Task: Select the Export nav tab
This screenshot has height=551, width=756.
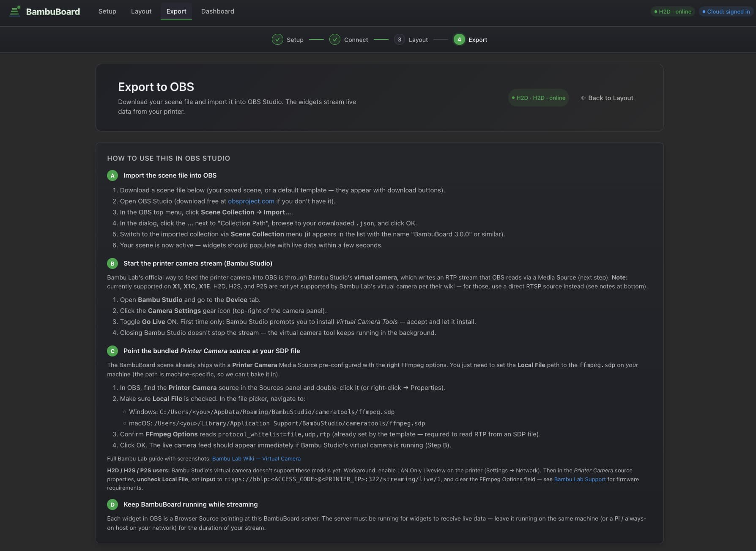Action: coord(176,11)
